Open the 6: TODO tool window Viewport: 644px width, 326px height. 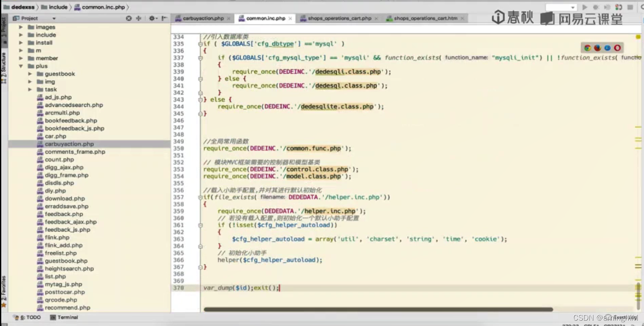tap(28, 317)
